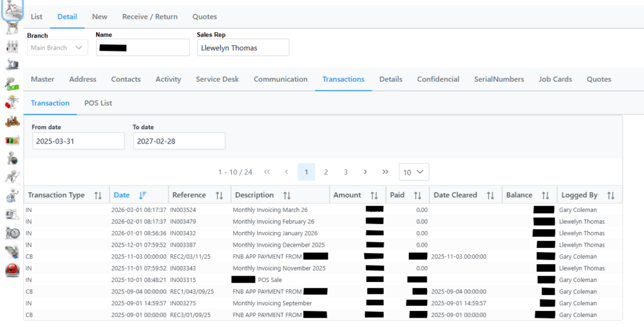Screen dimensions: 644x331
Task: Jump to last page of results
Action: [386, 172]
